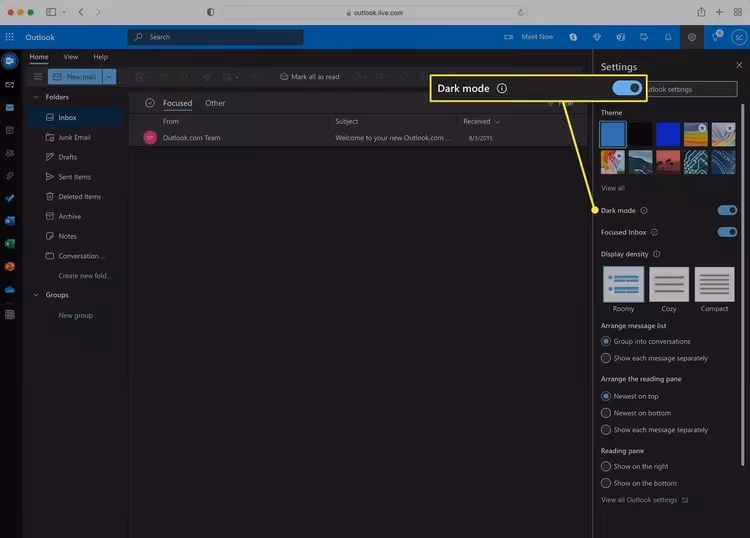This screenshot has width=750, height=538.
Task: Click the Dark mode info icon
Action: [x=644, y=210]
